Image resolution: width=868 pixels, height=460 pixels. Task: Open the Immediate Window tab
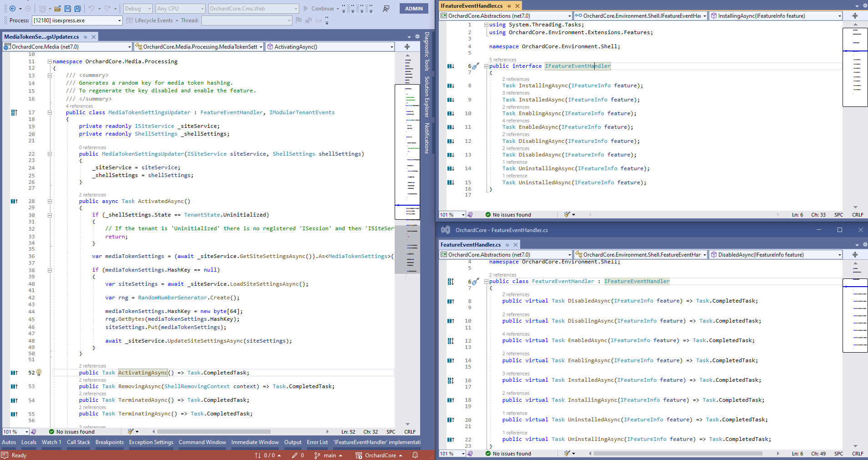tap(255, 442)
